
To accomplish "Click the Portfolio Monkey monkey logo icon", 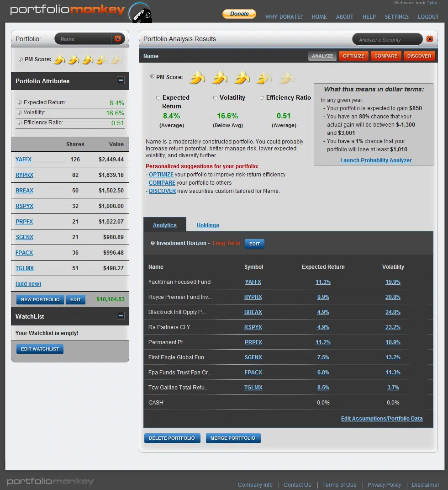I will [140, 14].
